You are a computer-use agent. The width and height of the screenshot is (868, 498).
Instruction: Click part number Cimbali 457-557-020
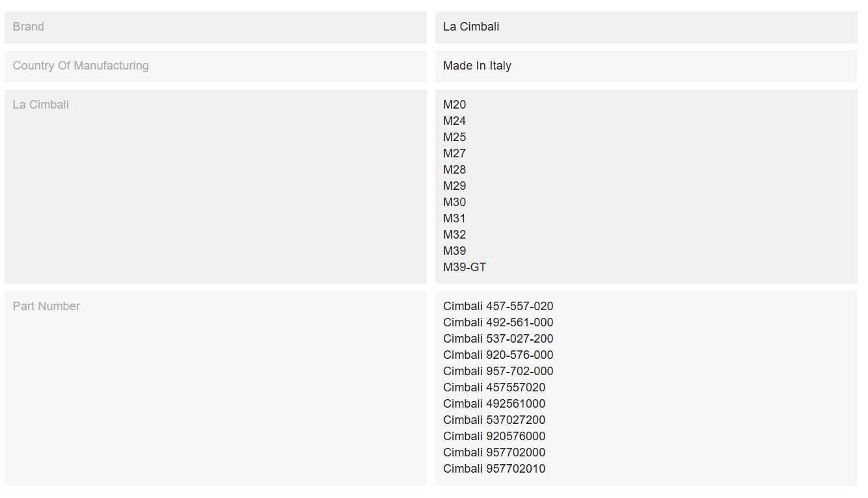pos(498,306)
